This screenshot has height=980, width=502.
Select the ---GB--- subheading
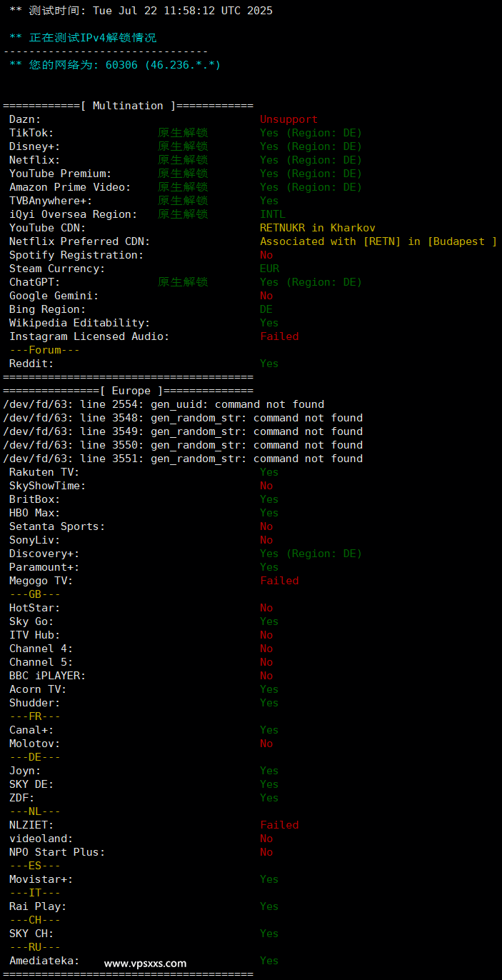pos(35,594)
